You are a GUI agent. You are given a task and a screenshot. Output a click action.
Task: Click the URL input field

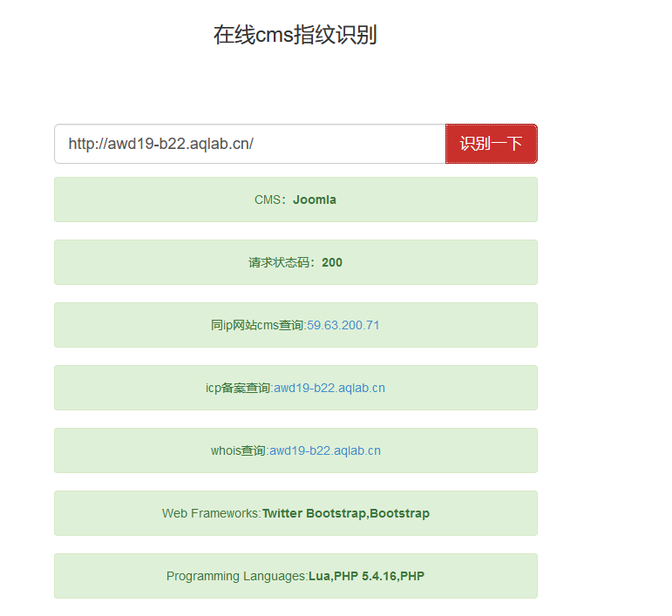(x=250, y=144)
